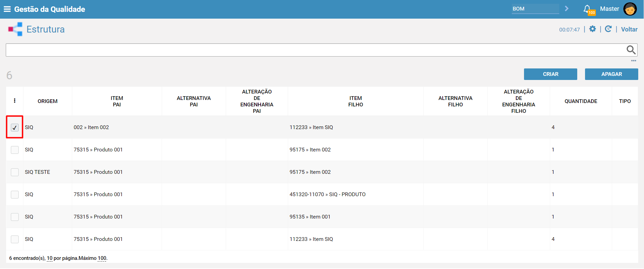644x269 pixels.
Task: Expand advanced search ellipsis
Action: point(633,61)
